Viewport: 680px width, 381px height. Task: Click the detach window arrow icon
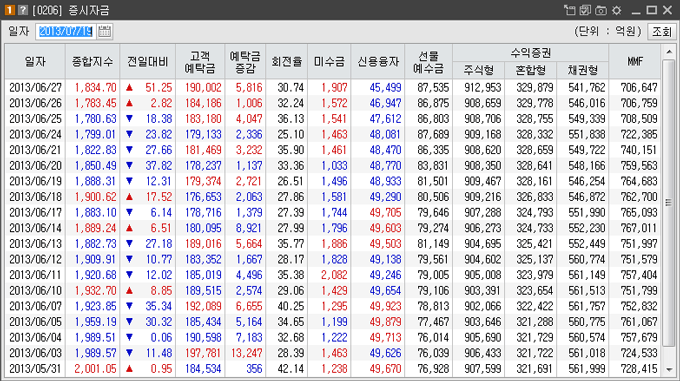pyautogui.click(x=569, y=10)
